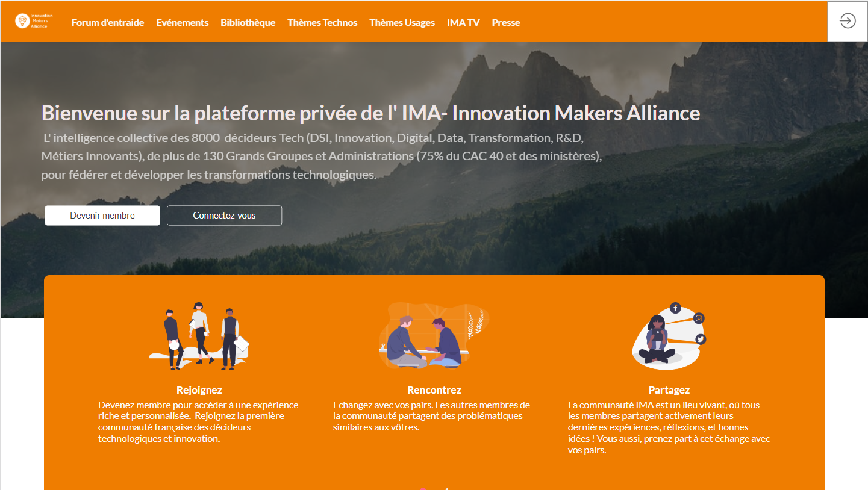
Task: Click the Innovation Makers Alliance logo
Action: pyautogui.click(x=34, y=22)
